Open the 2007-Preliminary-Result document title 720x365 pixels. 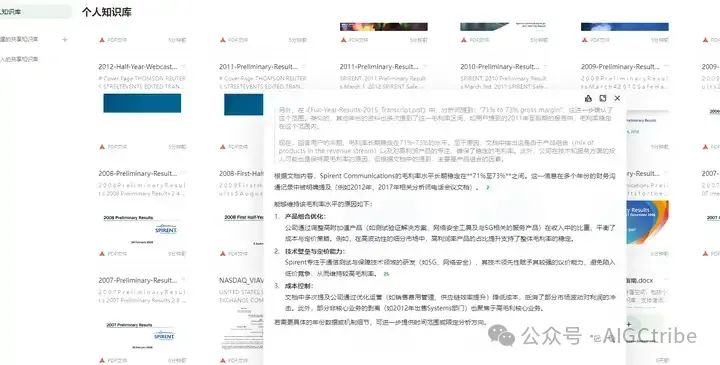pyautogui.click(x=137, y=280)
